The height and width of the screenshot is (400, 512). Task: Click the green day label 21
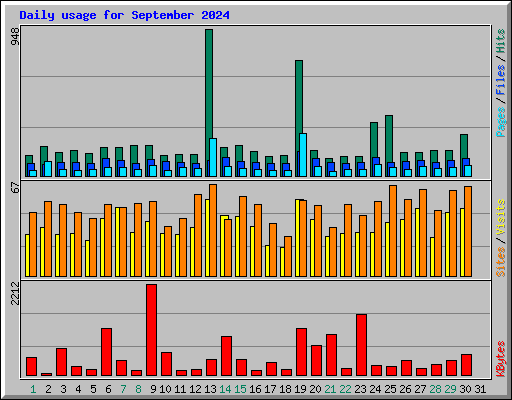click(x=330, y=389)
